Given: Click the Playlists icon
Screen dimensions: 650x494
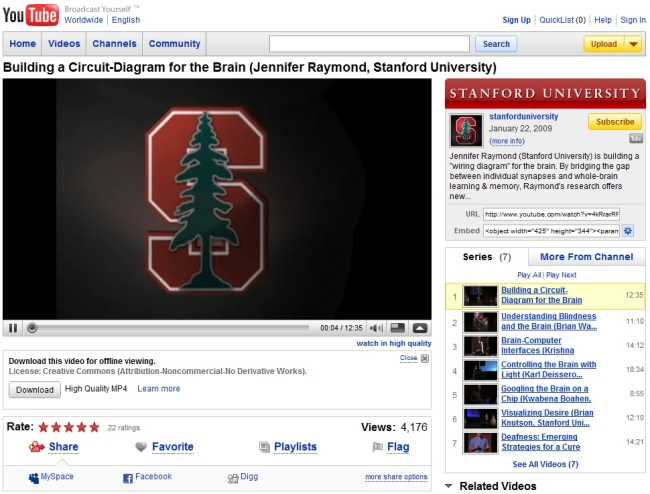Looking at the screenshot, I should pos(264,447).
